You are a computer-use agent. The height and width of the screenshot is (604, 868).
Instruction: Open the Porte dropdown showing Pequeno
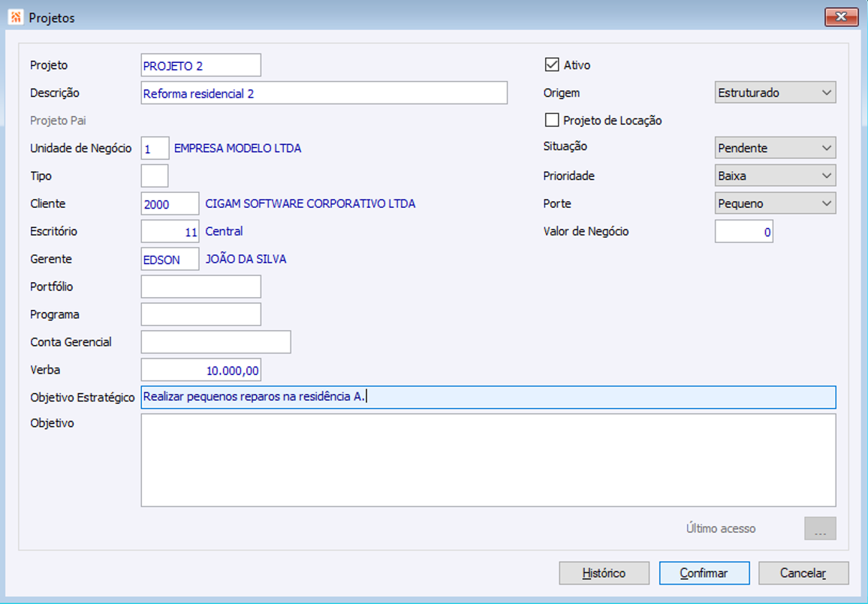(x=775, y=203)
